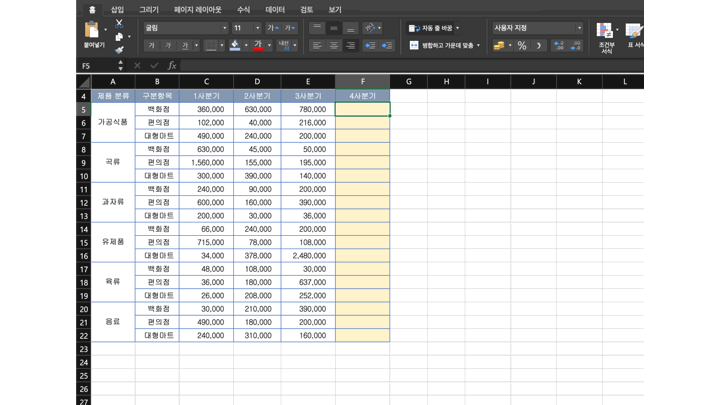720x405 pixels.
Task: Switch to the 페이지 레이아웃 tab
Action: point(197,9)
